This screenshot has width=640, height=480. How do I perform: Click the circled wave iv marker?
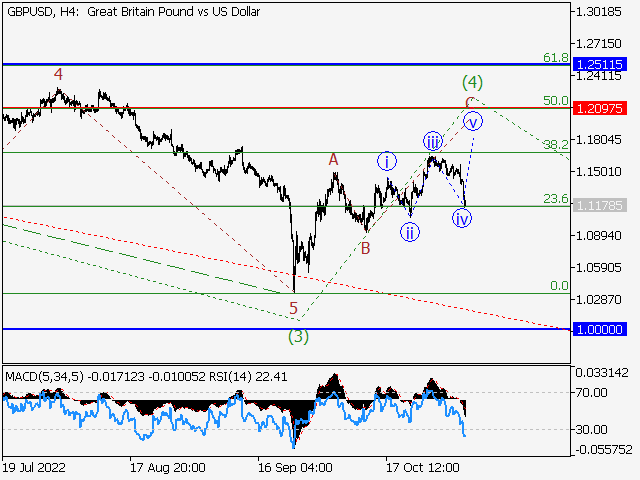462,218
